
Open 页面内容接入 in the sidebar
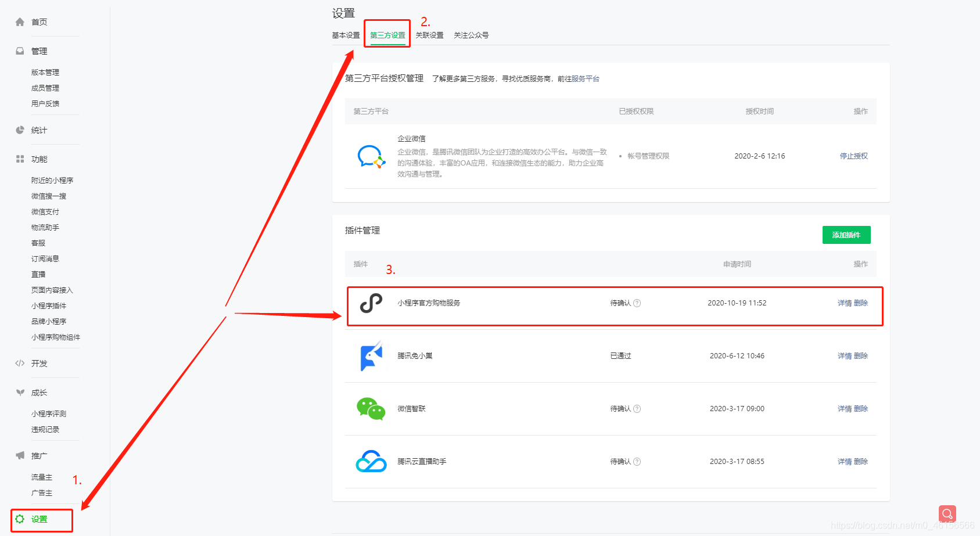[x=52, y=290]
